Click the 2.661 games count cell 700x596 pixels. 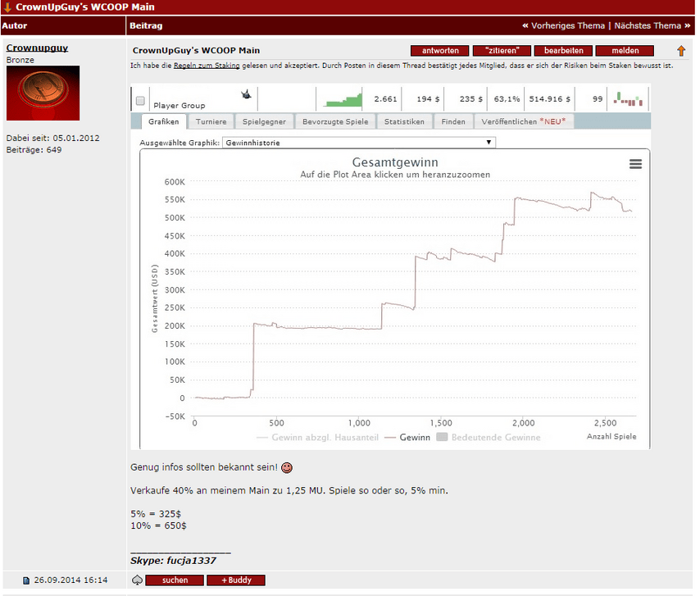(x=385, y=98)
